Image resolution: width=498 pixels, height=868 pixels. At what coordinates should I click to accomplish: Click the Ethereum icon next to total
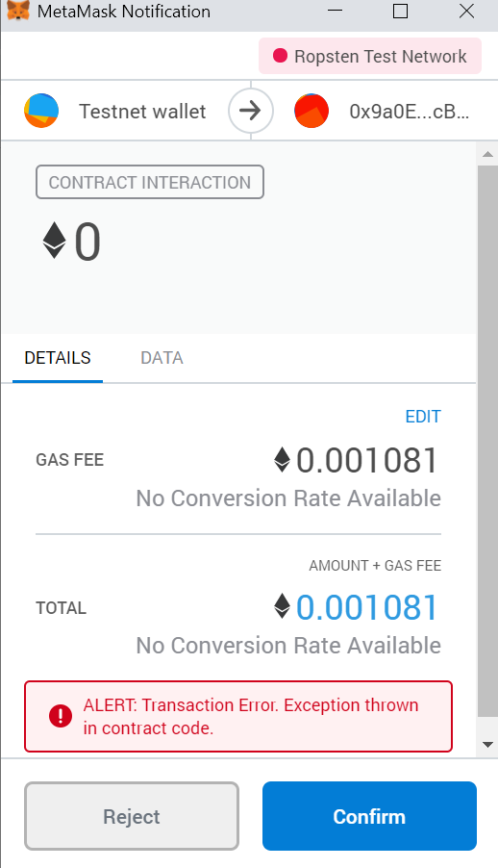283,606
